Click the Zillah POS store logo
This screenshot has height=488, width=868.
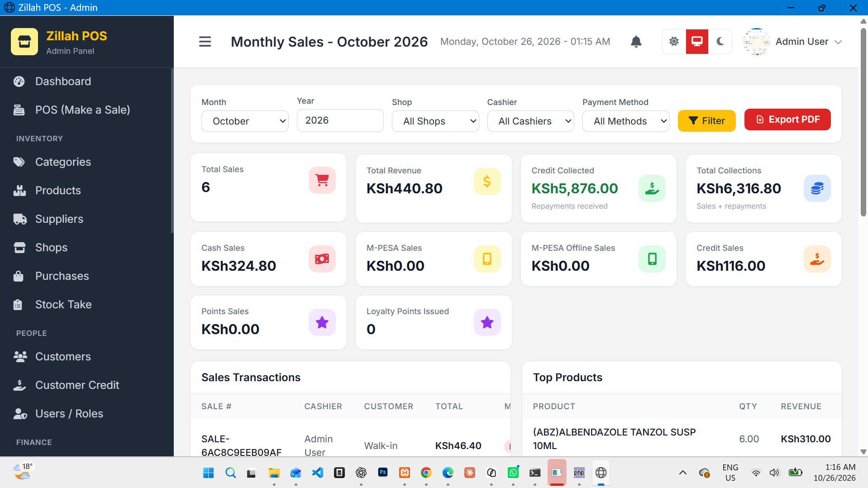pos(24,42)
